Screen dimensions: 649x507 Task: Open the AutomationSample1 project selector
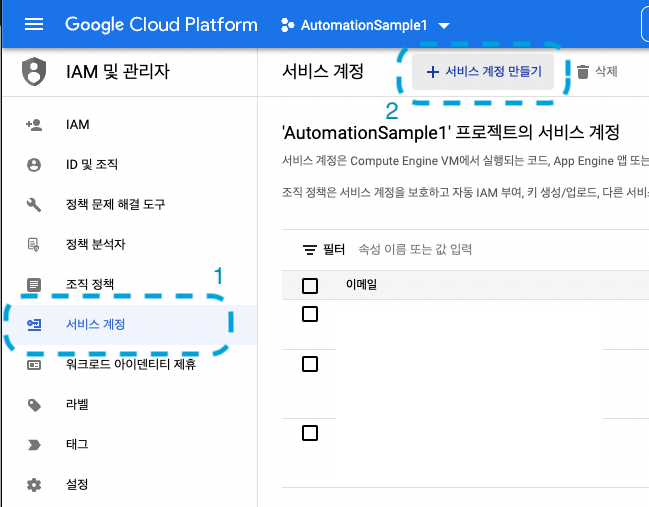365,25
